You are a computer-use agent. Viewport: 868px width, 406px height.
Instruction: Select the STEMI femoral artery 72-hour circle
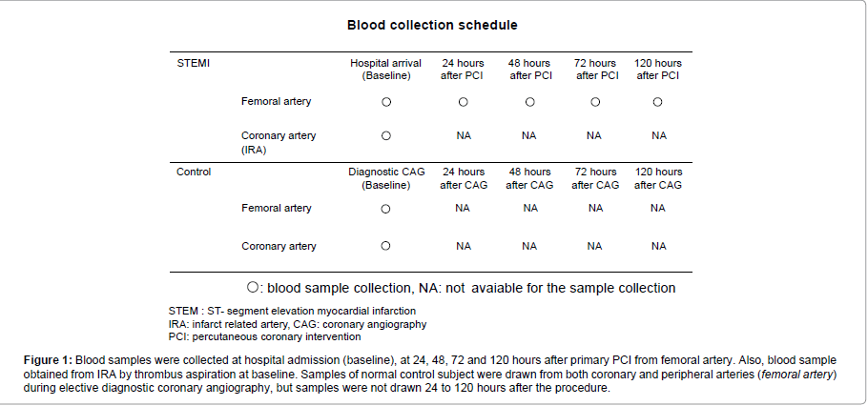[595, 102]
